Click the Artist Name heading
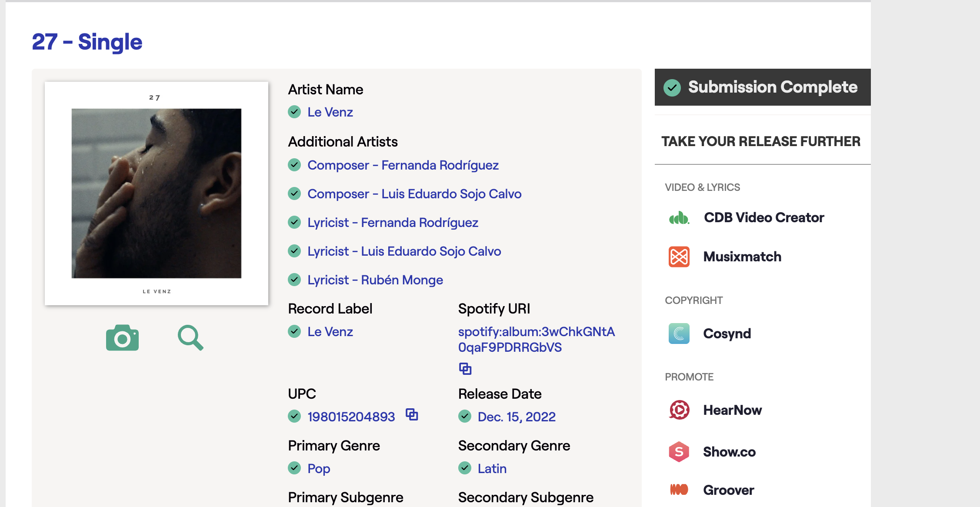Image resolution: width=980 pixels, height=507 pixels. [x=325, y=90]
